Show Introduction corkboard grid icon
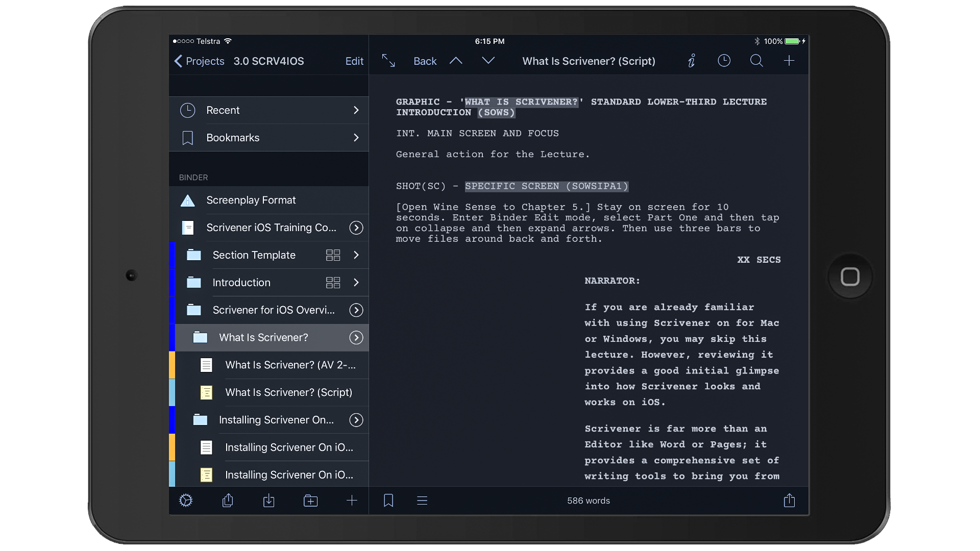The image size is (980, 551). click(x=333, y=283)
